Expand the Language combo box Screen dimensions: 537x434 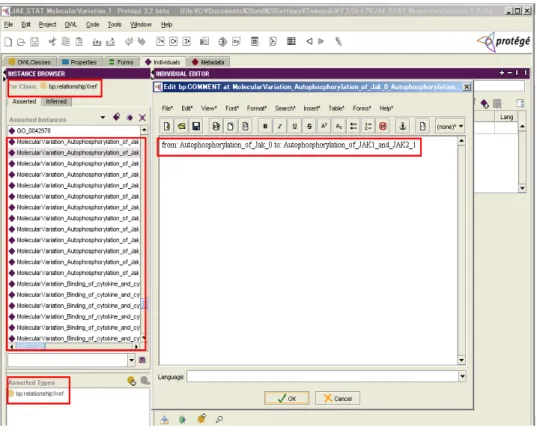click(x=462, y=376)
